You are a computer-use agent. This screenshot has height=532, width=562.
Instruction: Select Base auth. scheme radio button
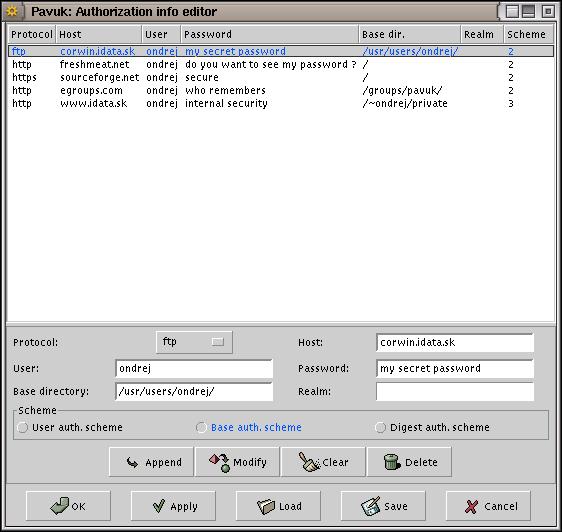pos(201,427)
